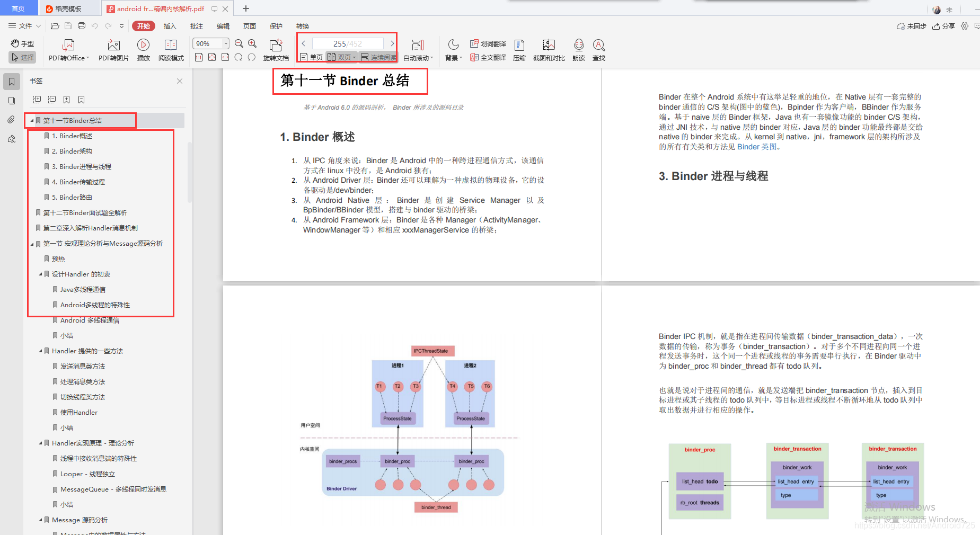
Task: Click the print icon in quick toolbar
Action: coord(81,25)
